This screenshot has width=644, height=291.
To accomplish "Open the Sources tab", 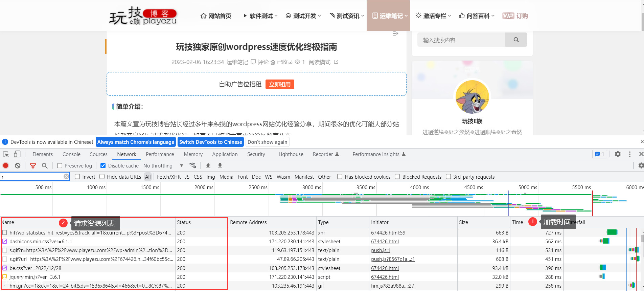I will pos(99,154).
